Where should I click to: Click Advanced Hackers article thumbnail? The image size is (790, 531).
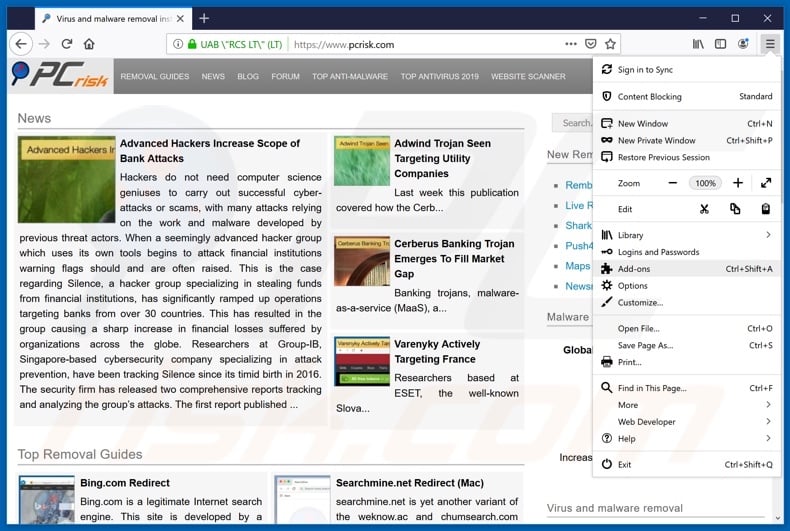click(67, 179)
